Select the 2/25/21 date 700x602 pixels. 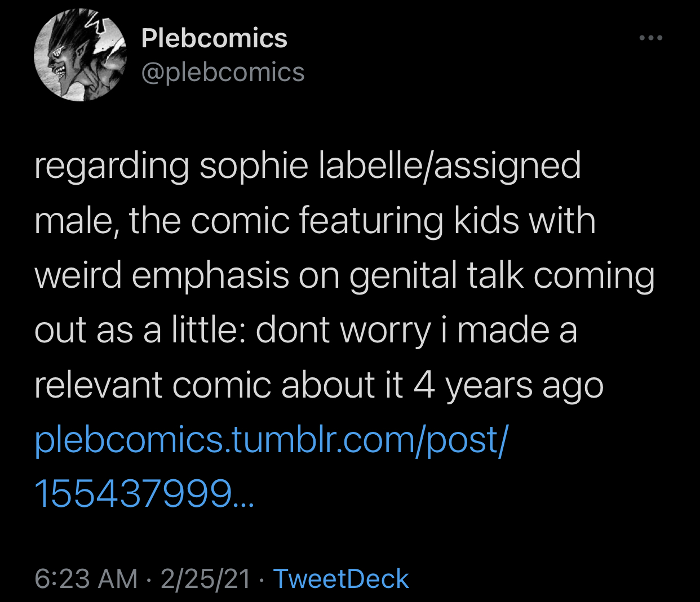tap(205, 579)
